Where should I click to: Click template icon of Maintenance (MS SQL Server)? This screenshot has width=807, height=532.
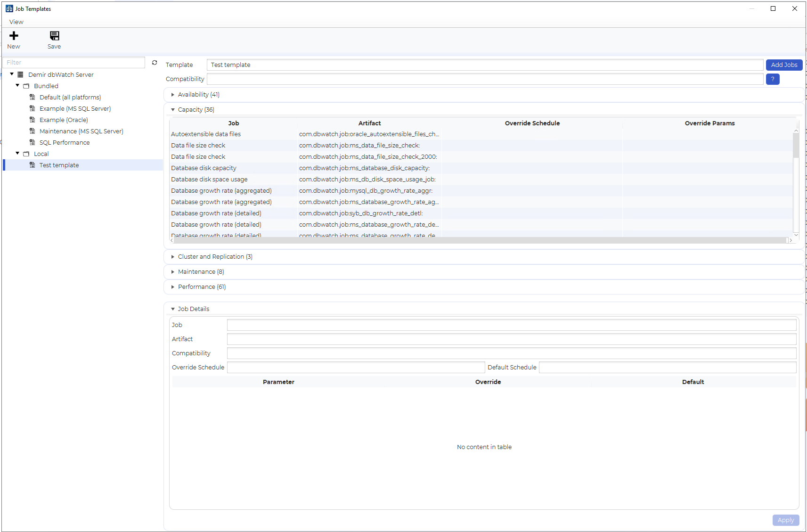(x=33, y=131)
